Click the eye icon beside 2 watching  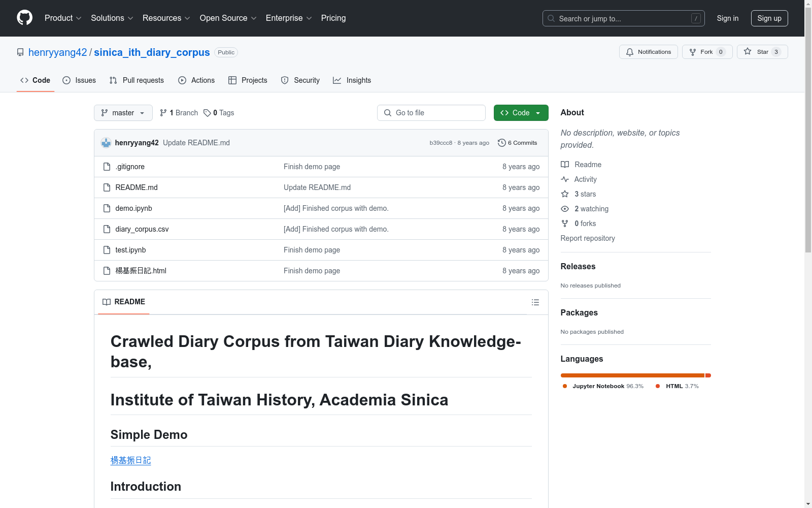[565, 209]
